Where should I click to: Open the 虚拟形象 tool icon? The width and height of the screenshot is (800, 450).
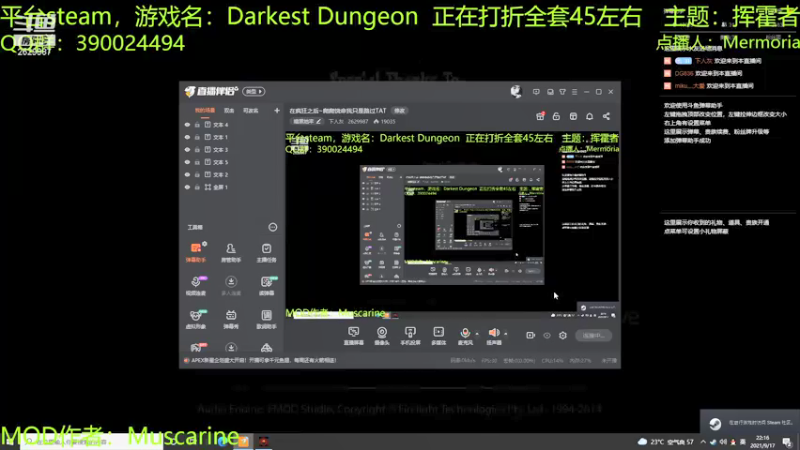tap(196, 319)
